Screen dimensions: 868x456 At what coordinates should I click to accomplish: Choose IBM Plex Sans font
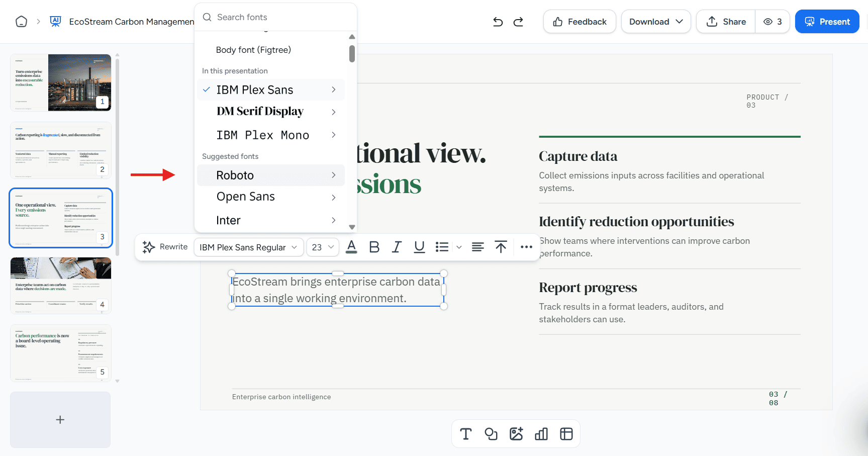pos(255,89)
